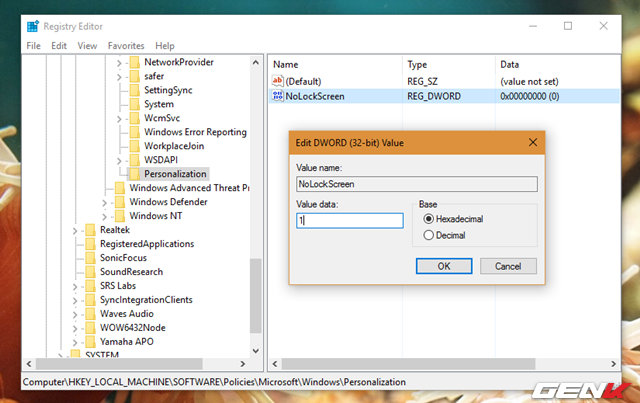Cancel the Edit DWORD dialog

click(508, 266)
